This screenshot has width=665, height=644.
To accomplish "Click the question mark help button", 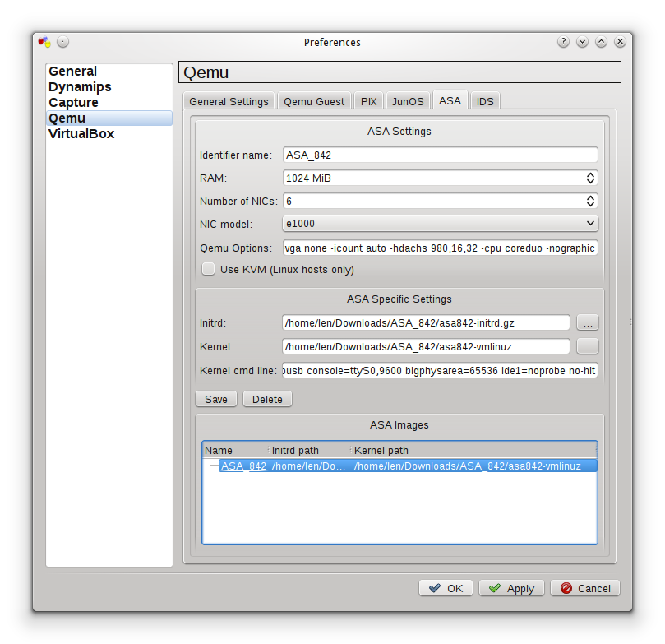I will click(563, 42).
